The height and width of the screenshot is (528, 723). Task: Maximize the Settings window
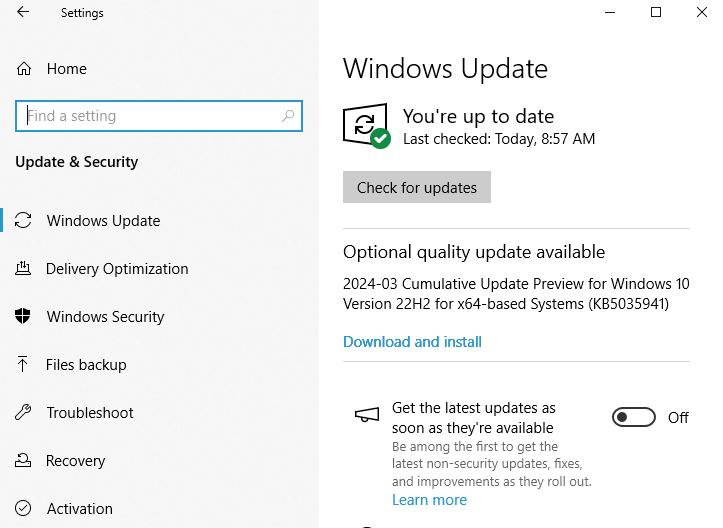[656, 12]
